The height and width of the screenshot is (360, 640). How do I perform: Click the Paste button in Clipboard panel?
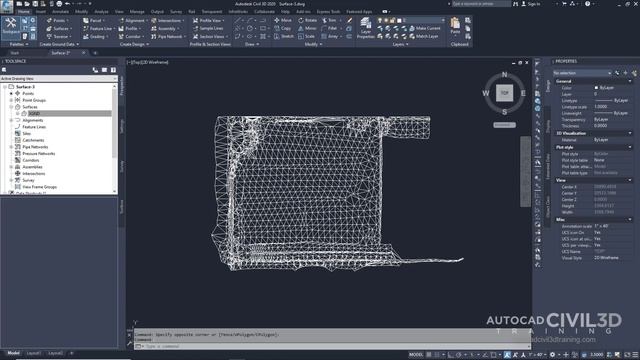[x=455, y=26]
